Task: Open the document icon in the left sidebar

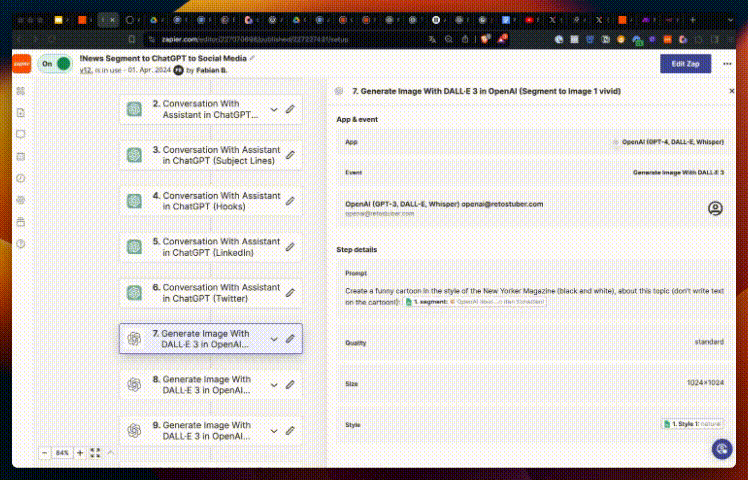Action: click(21, 113)
